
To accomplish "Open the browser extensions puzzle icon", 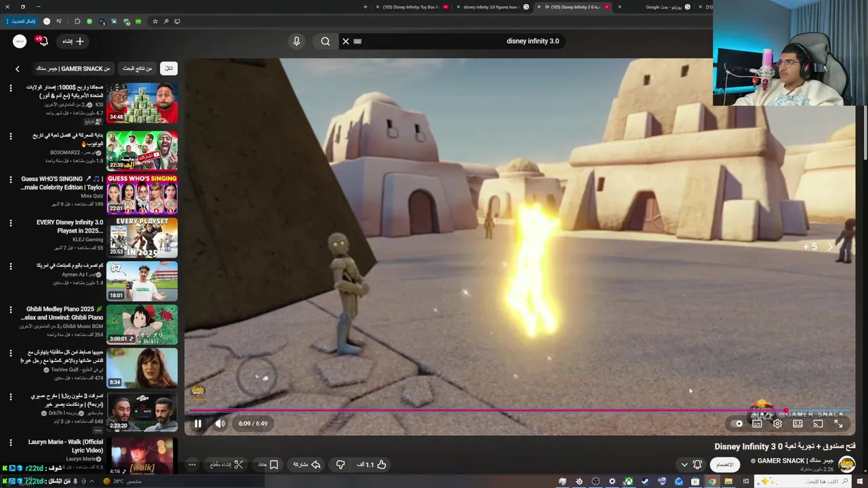I will [x=77, y=21].
